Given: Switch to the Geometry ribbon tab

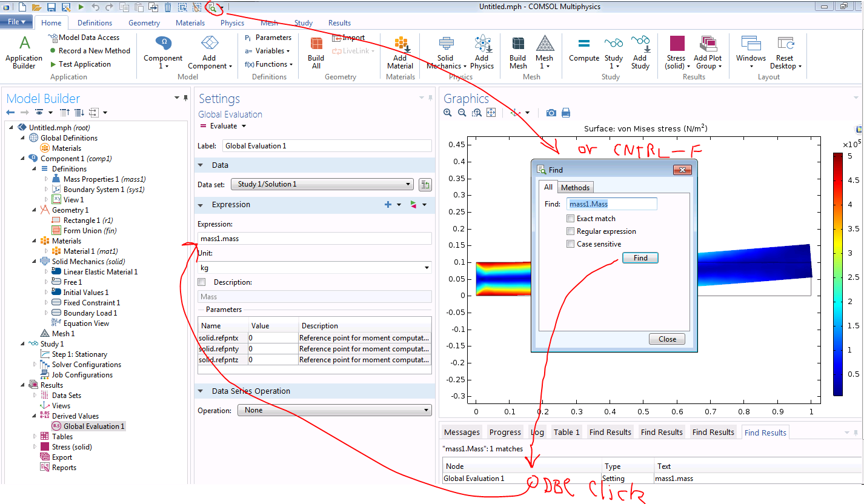Looking at the screenshot, I should tap(144, 23).
